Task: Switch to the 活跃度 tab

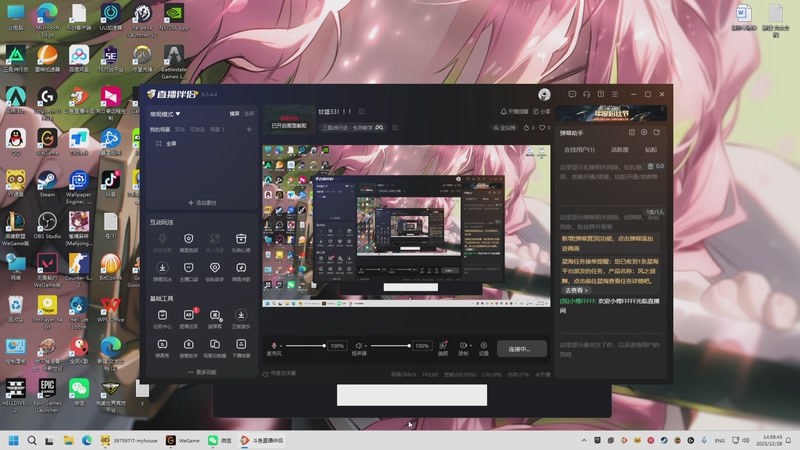Action: (619, 149)
